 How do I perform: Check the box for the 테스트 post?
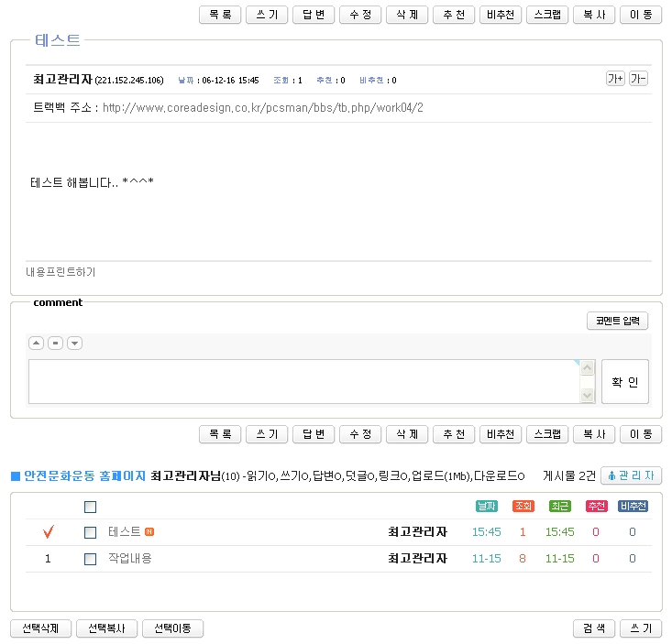pyautogui.click(x=90, y=532)
